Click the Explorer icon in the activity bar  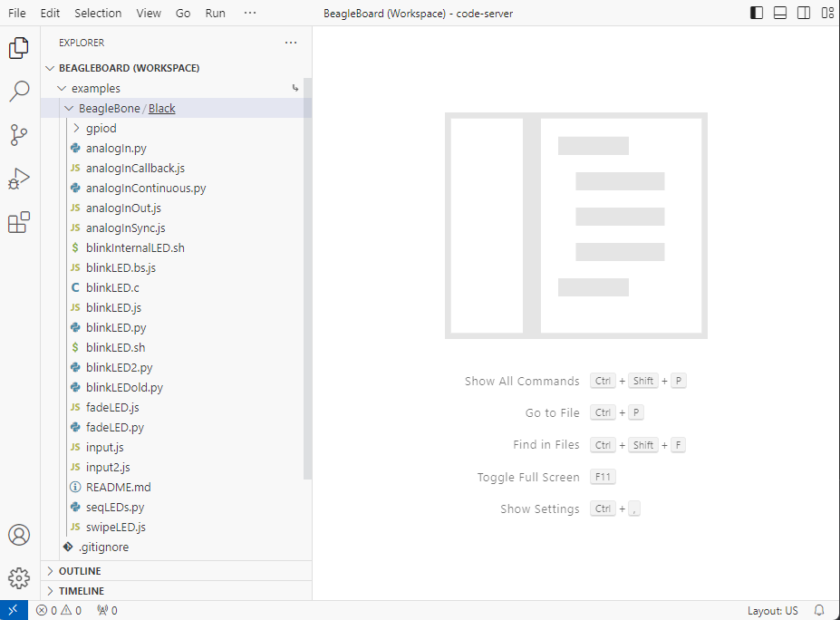coord(19,47)
